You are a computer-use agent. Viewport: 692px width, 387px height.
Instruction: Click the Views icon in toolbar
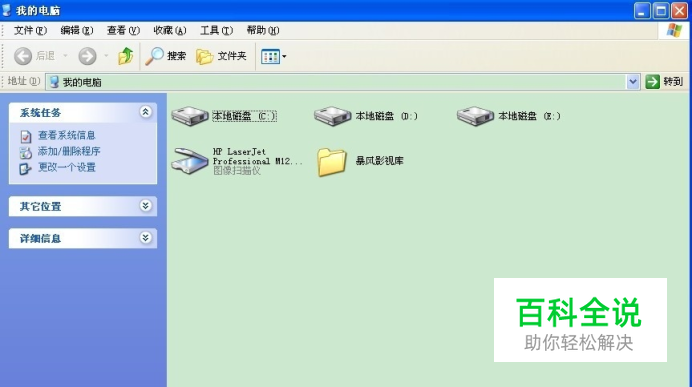click(x=270, y=56)
